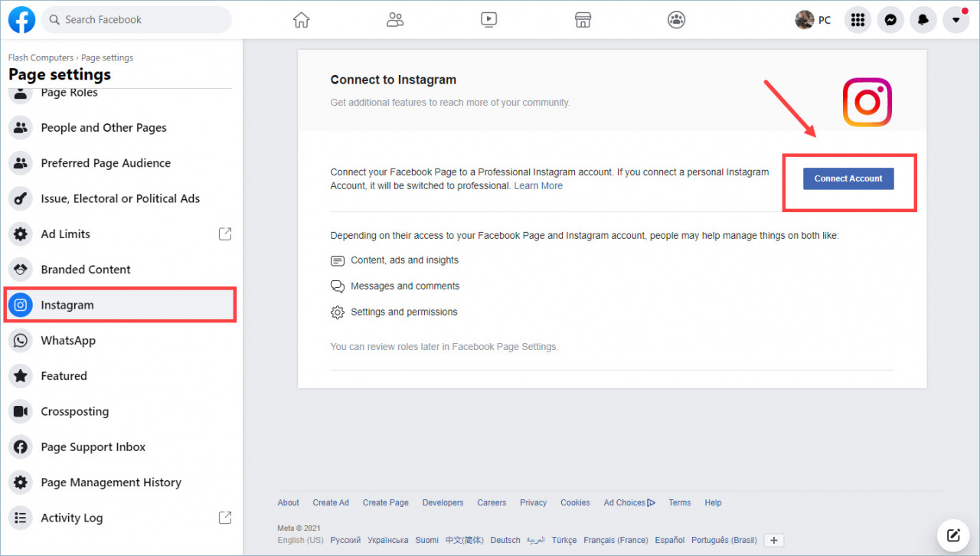This screenshot has width=980, height=556.
Task: Switch language to Русский
Action: tap(345, 540)
